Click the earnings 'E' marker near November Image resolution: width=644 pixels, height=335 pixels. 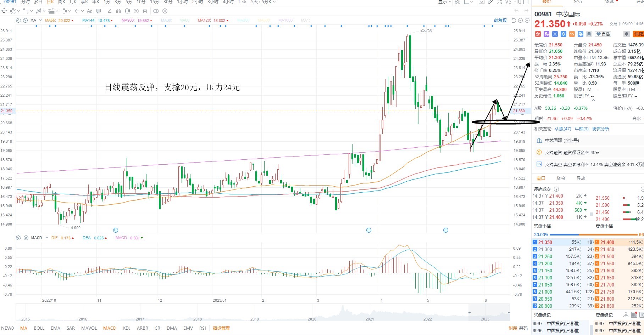(115, 230)
